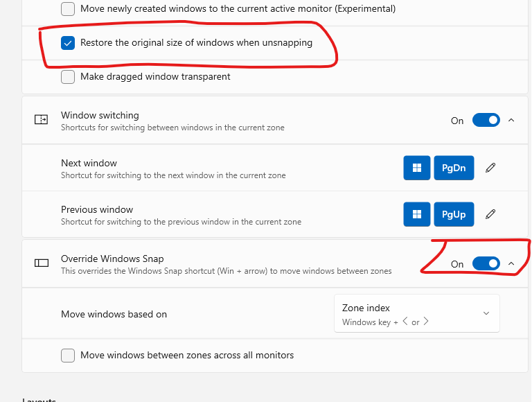Click 'Shortcuts for switching between windows' description
The image size is (532, 402).
coord(172,128)
